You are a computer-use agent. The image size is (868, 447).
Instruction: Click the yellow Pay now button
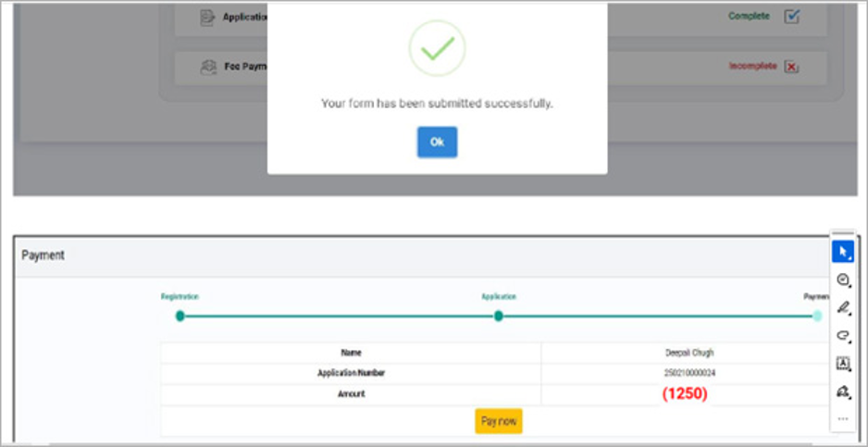point(498,421)
